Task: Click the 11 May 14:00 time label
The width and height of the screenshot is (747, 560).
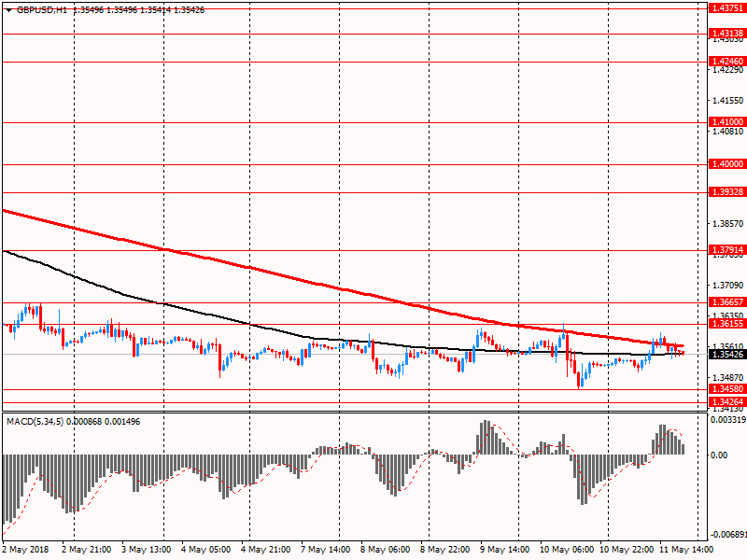Action: coord(686,550)
